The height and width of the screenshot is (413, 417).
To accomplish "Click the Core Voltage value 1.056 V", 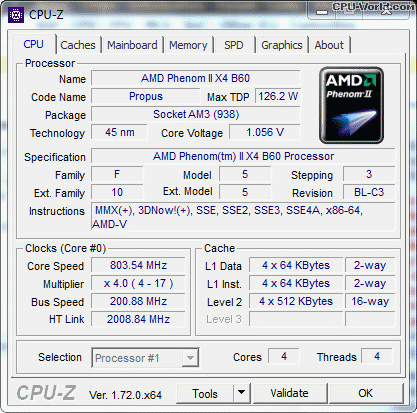I will [265, 132].
